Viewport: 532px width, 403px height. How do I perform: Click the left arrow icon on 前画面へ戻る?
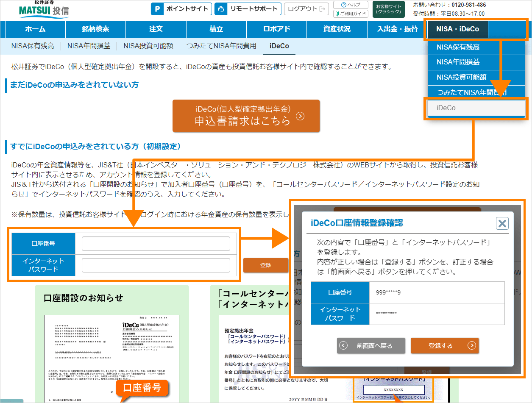pos(344,346)
